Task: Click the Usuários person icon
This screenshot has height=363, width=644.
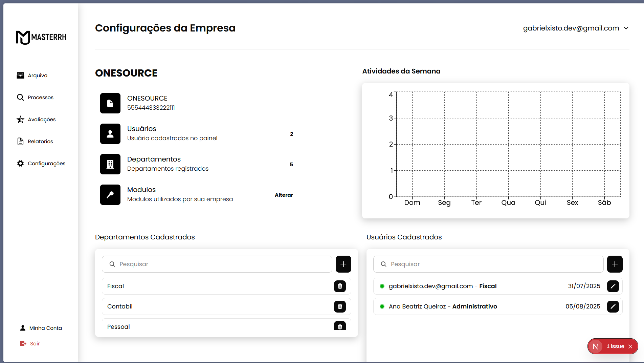Action: click(x=110, y=134)
